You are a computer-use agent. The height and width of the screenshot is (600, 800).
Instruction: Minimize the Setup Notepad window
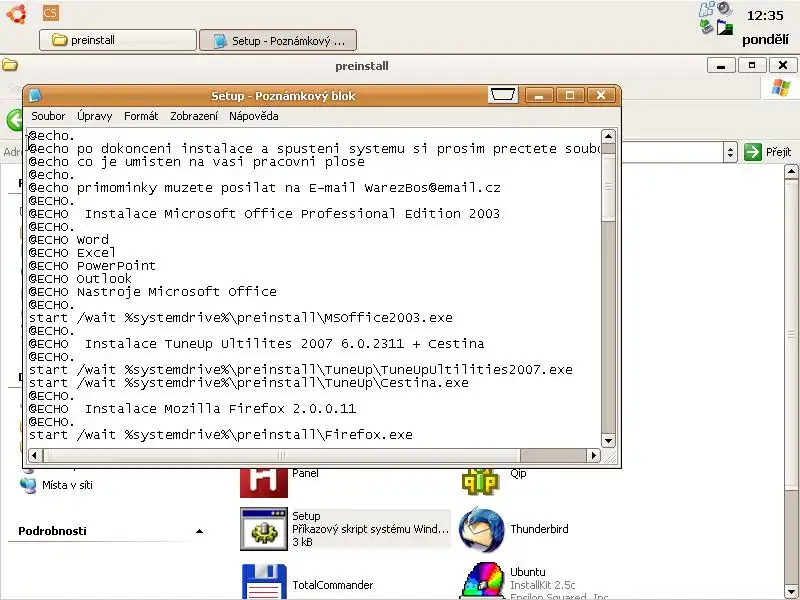click(x=539, y=95)
